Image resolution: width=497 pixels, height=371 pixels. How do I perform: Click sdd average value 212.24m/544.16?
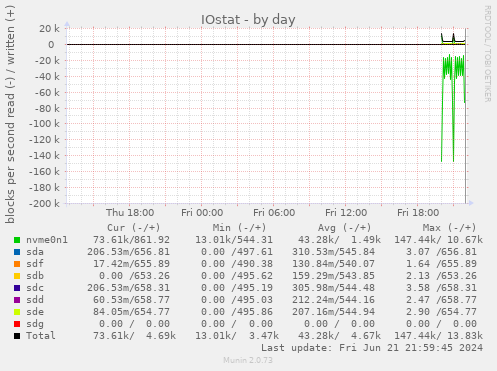tap(333, 300)
